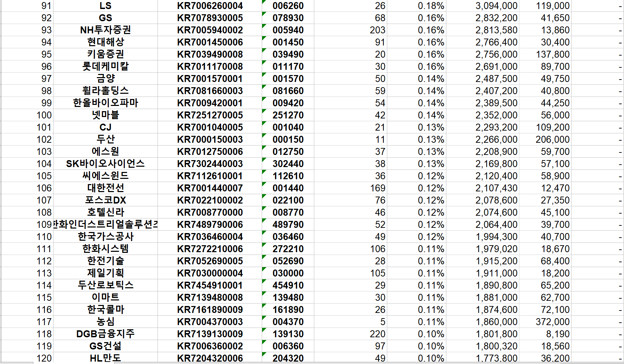Select ISIN KR7112610001
Viewport: 624px width, 364px height.
(x=210, y=176)
